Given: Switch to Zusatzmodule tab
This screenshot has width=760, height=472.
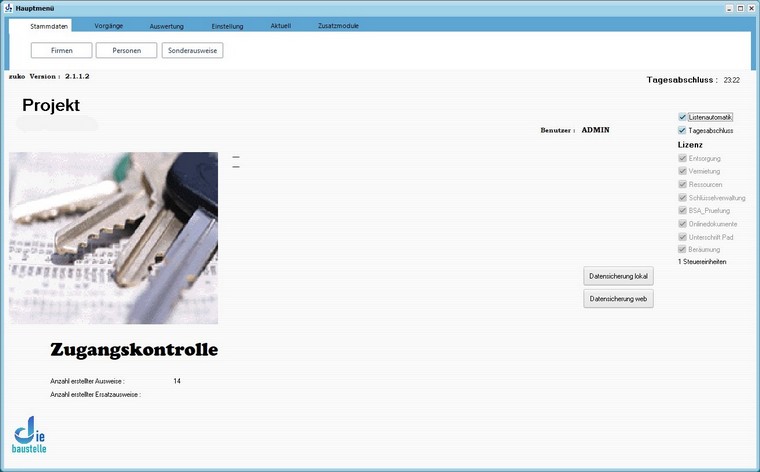Looking at the screenshot, I should pos(338,25).
